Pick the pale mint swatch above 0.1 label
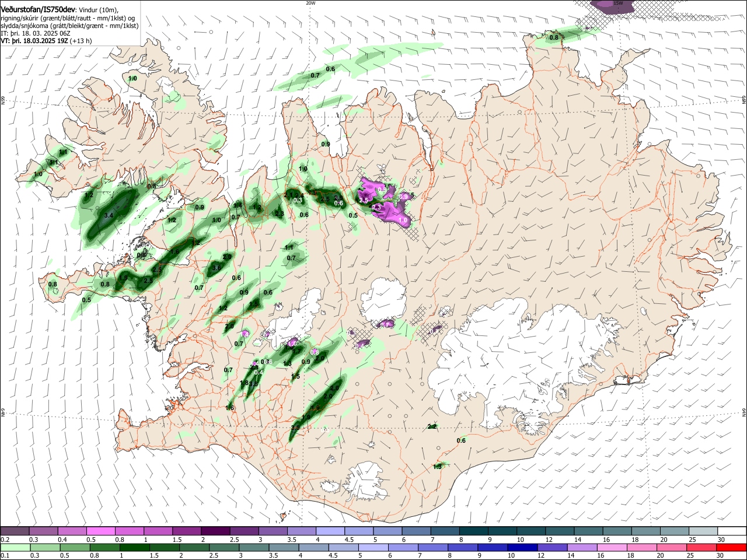Image resolution: width=747 pixels, height=560 pixels. (x=15, y=548)
